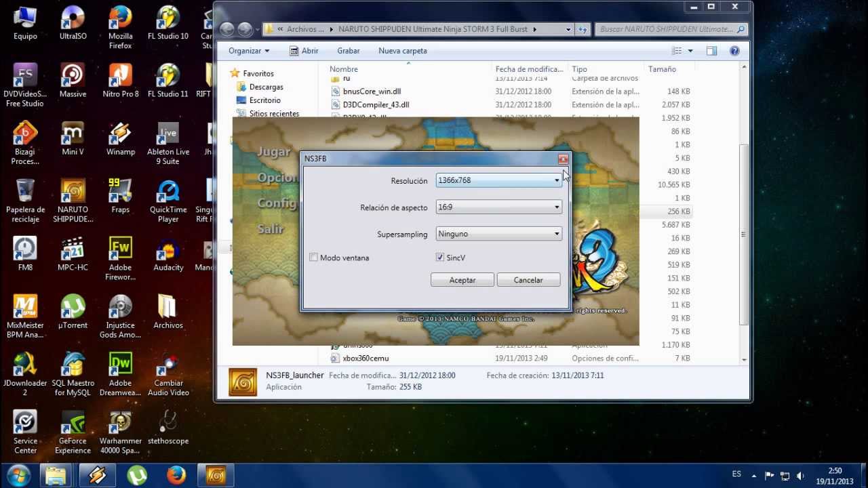Click the Aceptar button

[x=462, y=280]
